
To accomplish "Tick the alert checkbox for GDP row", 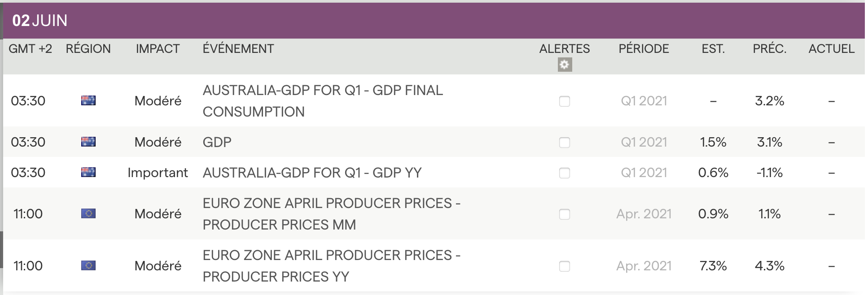I will pos(565,143).
